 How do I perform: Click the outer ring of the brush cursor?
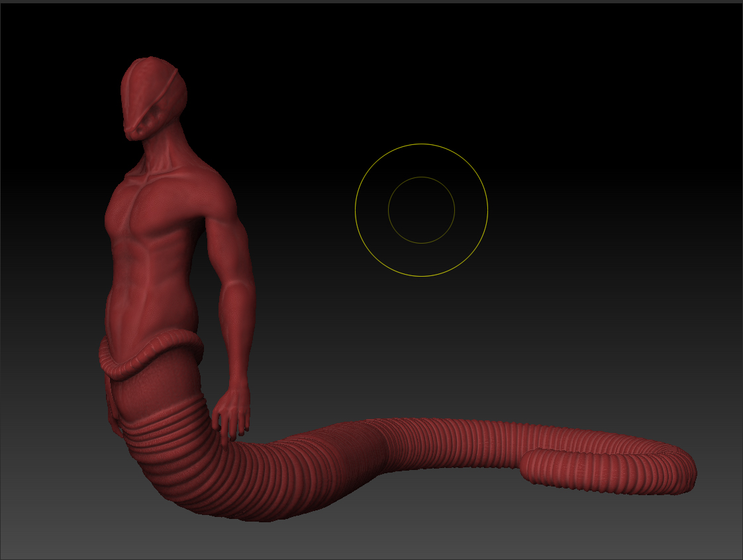tap(421, 144)
